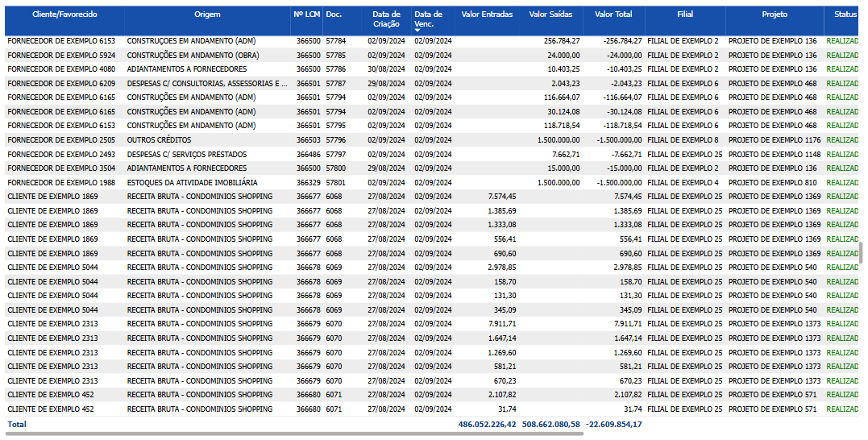This screenshot has width=868, height=440.
Task: Sort by the Filial column header
Action: click(x=685, y=15)
